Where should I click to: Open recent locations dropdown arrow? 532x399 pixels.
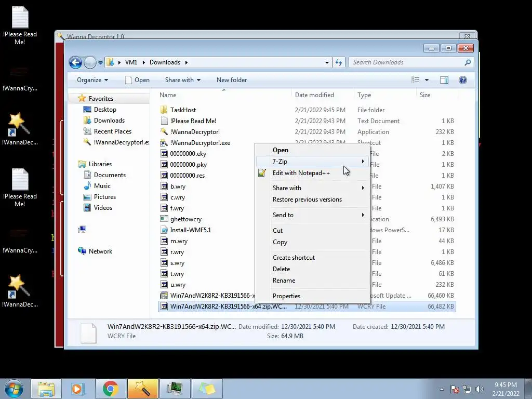(100, 63)
